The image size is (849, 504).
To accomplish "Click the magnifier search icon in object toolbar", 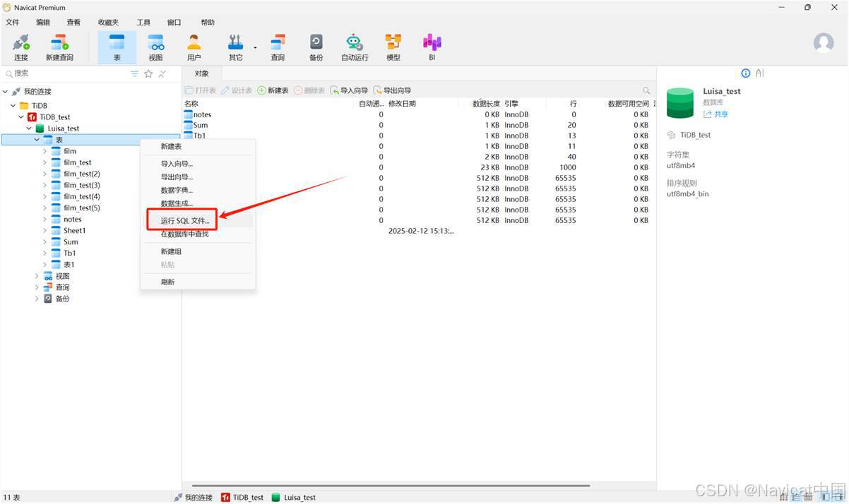I will [646, 90].
